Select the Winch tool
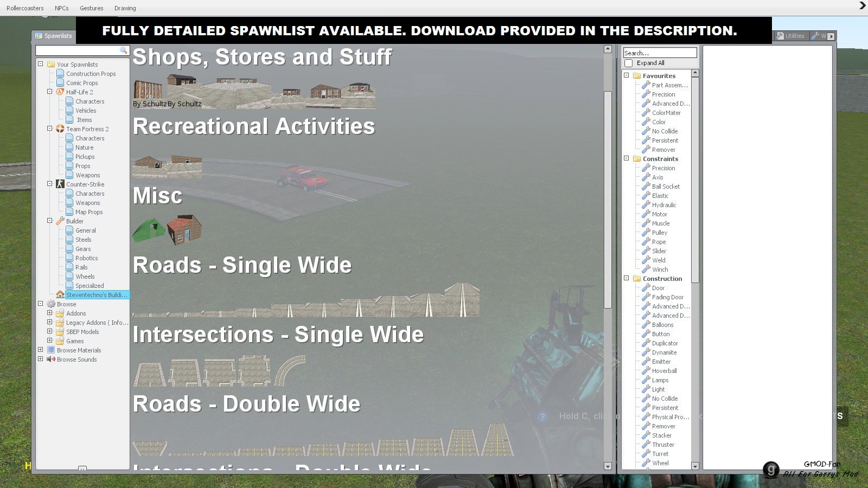This screenshot has width=868, height=488. click(660, 269)
